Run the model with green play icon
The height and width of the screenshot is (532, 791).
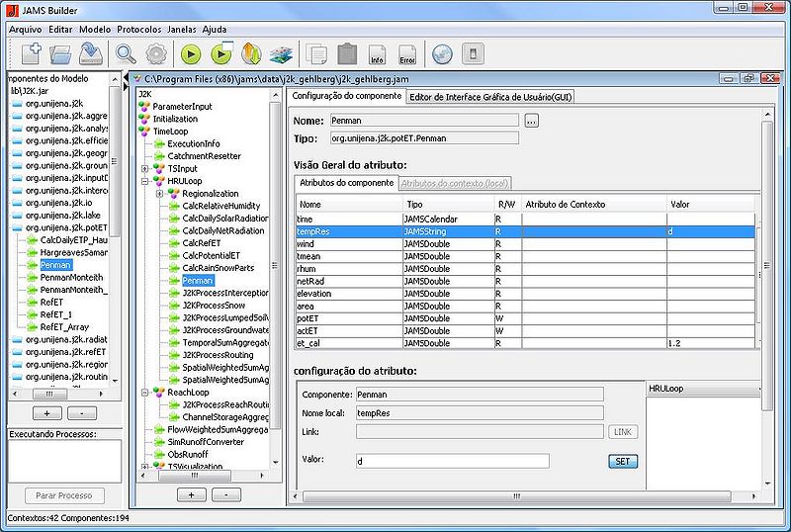click(x=191, y=53)
